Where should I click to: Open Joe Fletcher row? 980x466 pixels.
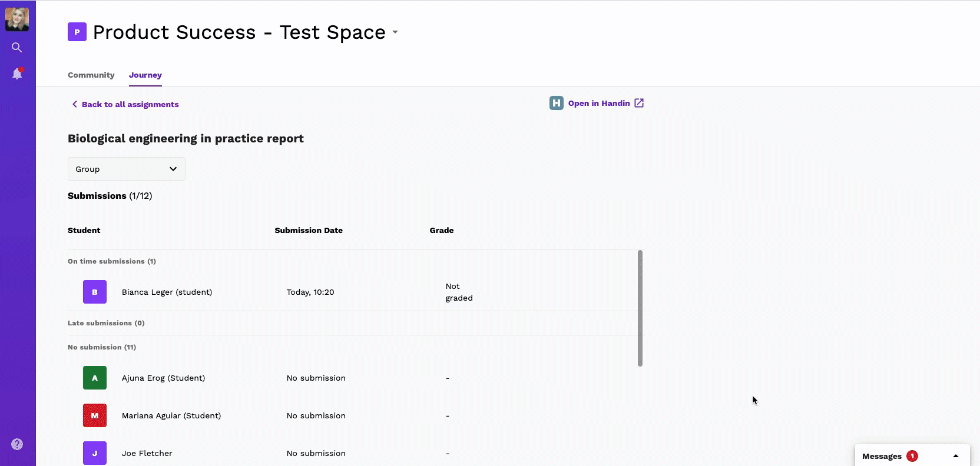coord(356,453)
